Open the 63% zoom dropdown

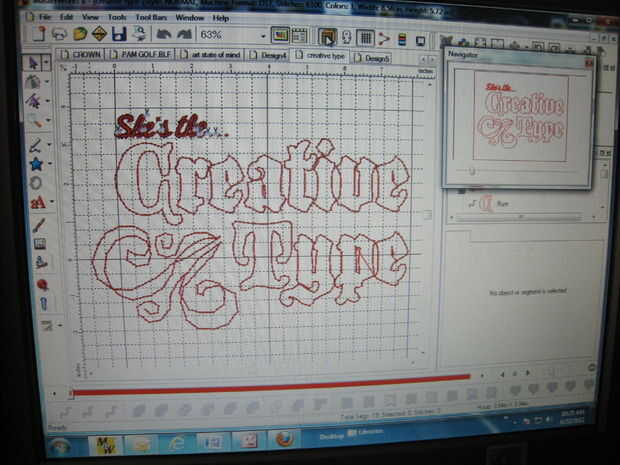click(263, 36)
